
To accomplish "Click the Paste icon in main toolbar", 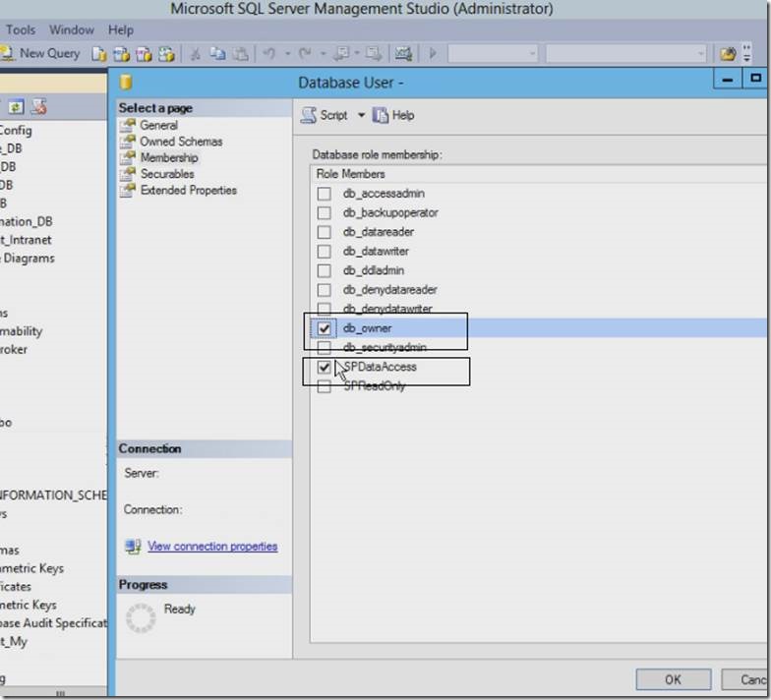I will click(240, 53).
